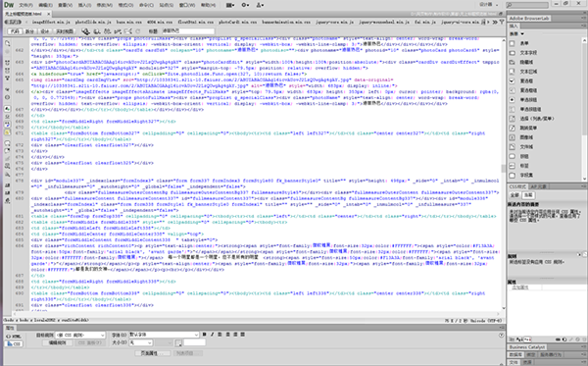Open the gear extensions dropdown in menu bar

point(245,5)
